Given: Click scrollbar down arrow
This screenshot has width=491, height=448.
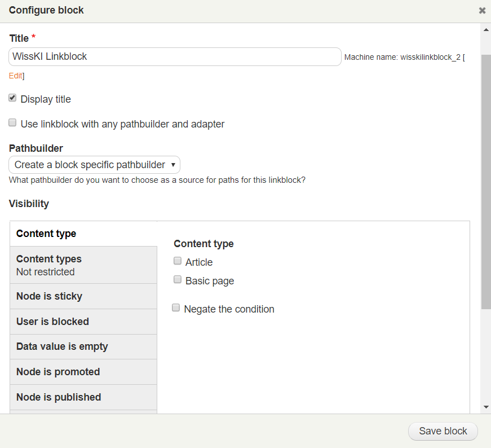Looking at the screenshot, I should pyautogui.click(x=486, y=407).
